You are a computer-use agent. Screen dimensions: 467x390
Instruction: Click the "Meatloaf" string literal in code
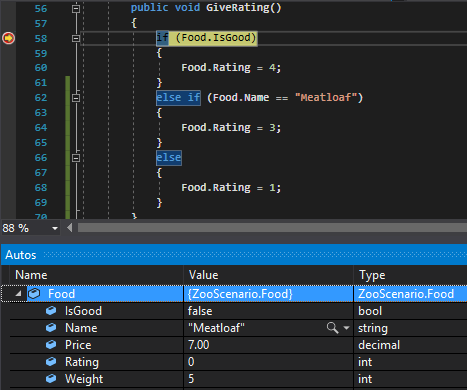(326, 97)
